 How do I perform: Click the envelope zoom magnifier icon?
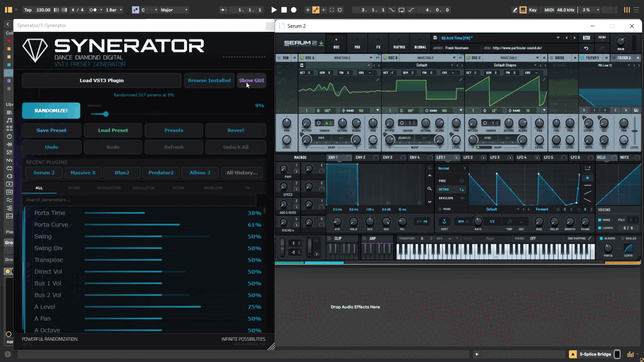(x=429, y=189)
